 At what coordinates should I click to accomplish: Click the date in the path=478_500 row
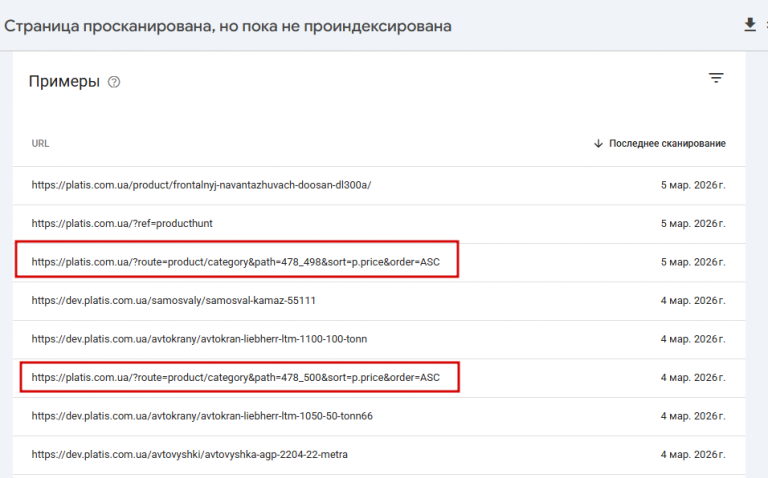click(x=693, y=378)
